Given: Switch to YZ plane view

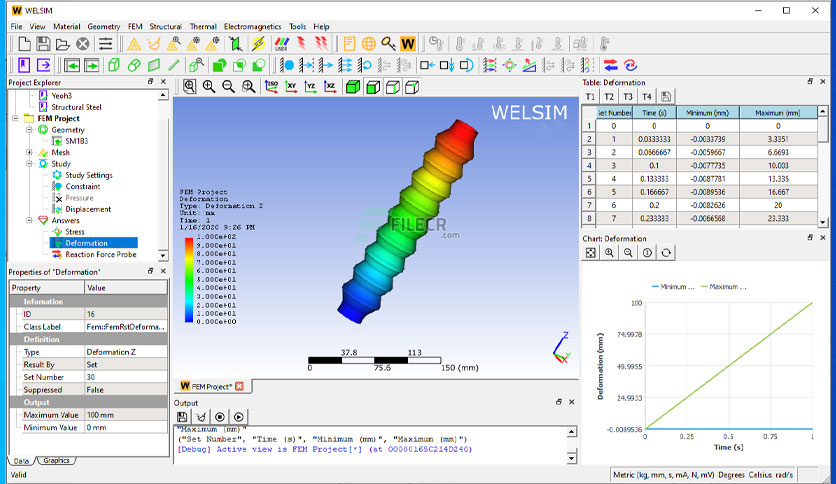Looking at the screenshot, I should pos(310,86).
